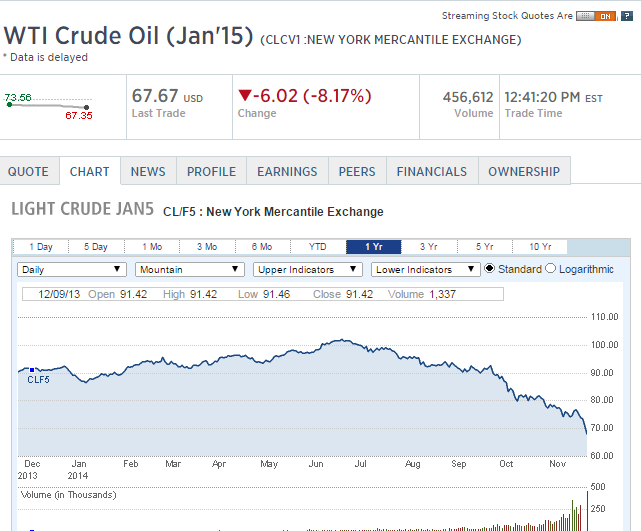The height and width of the screenshot is (531, 641).
Task: Open the FINANCIALS tab
Action: pyautogui.click(x=431, y=171)
